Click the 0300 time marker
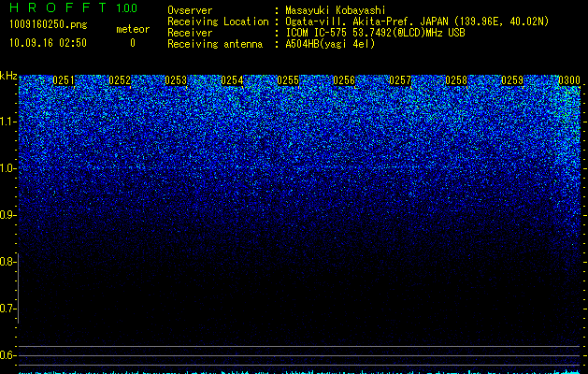This screenshot has width=588, height=374. click(x=569, y=80)
